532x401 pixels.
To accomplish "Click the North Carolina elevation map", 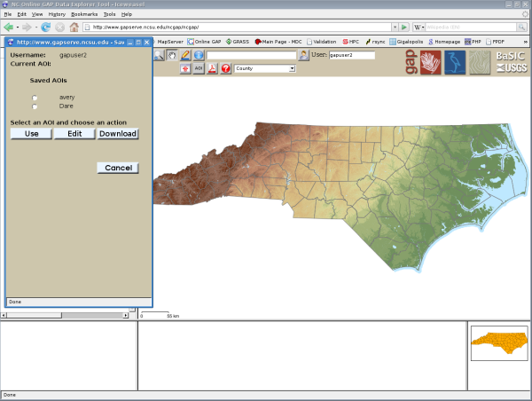I will [341, 197].
